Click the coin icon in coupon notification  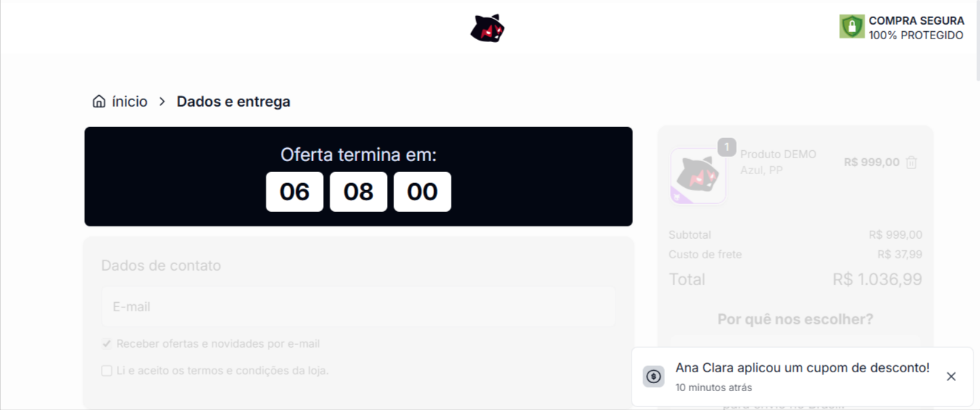pyautogui.click(x=653, y=376)
